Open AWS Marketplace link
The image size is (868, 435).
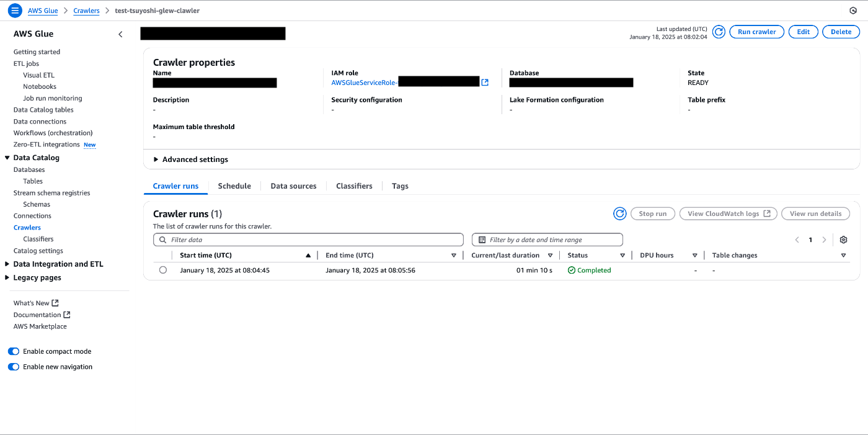tap(40, 326)
